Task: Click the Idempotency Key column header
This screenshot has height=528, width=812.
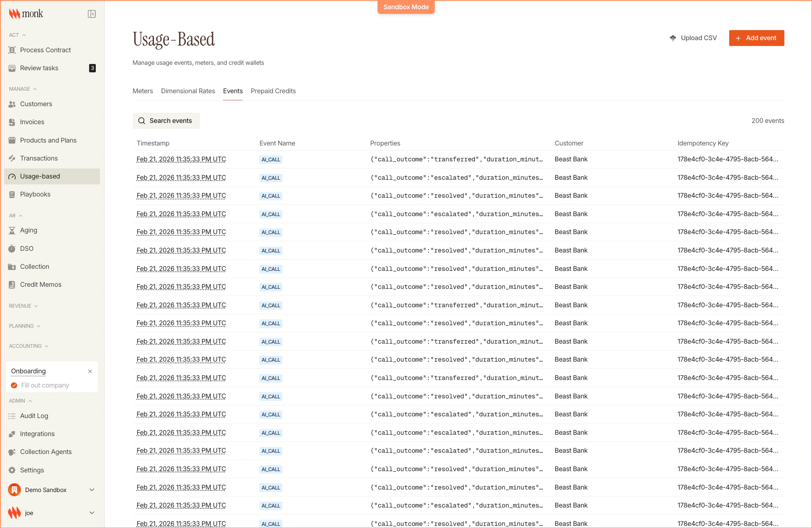Action: click(x=703, y=143)
